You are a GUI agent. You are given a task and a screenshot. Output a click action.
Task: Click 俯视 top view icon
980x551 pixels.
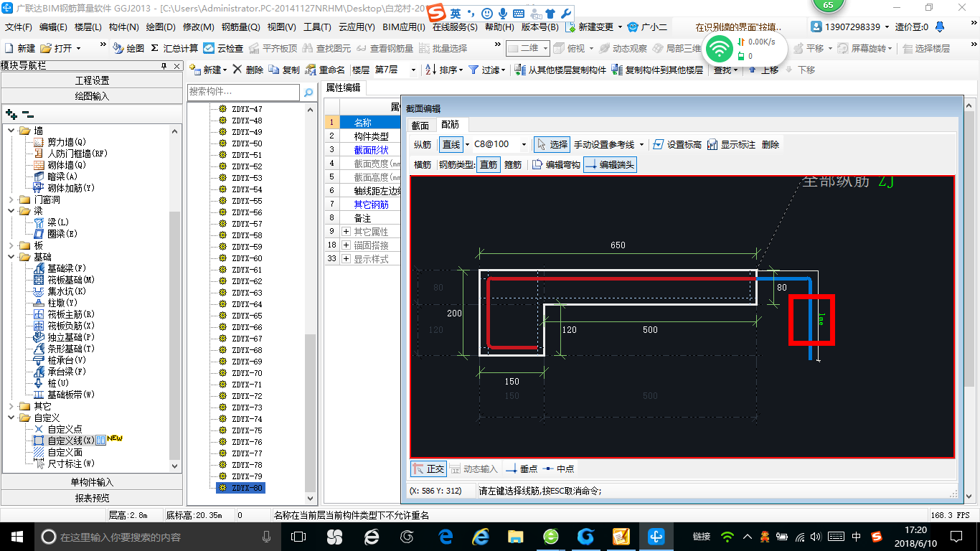[560, 49]
